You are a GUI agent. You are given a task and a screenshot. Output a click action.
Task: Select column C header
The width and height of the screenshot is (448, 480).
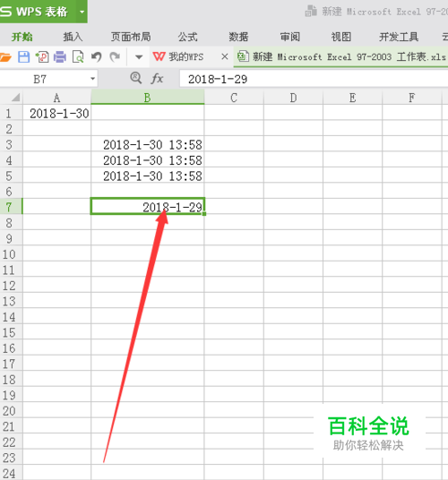tap(234, 98)
